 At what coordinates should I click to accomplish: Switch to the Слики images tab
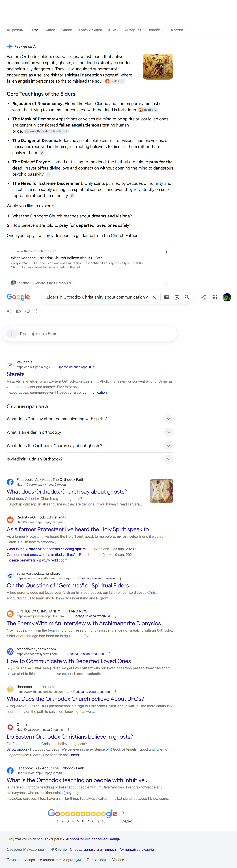point(67,30)
